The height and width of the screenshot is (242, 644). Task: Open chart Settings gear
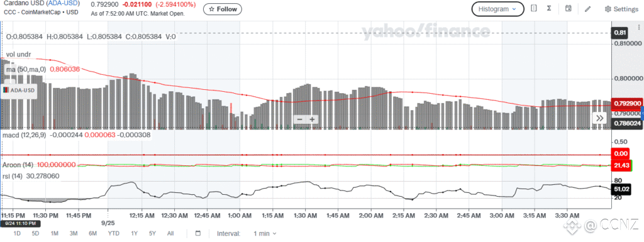coord(621,9)
